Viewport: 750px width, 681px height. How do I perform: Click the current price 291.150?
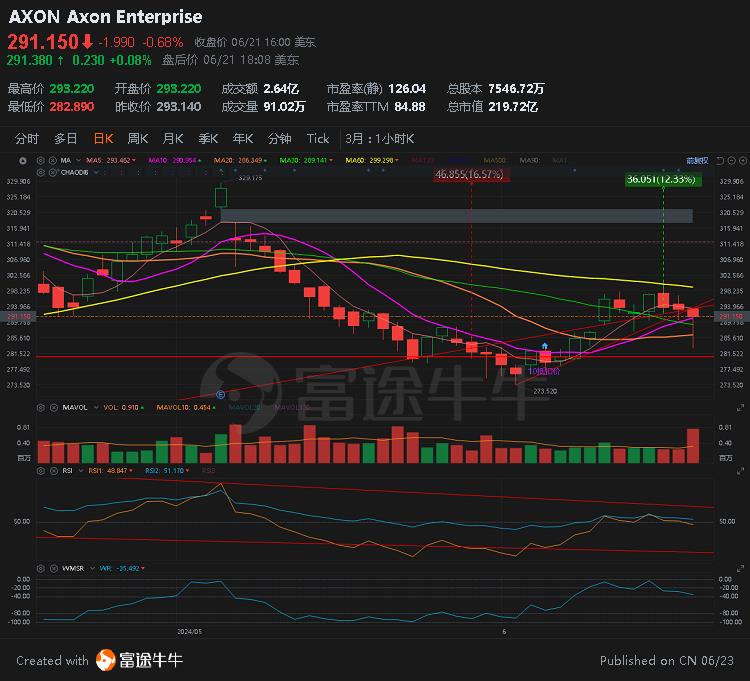pyautogui.click(x=43, y=42)
